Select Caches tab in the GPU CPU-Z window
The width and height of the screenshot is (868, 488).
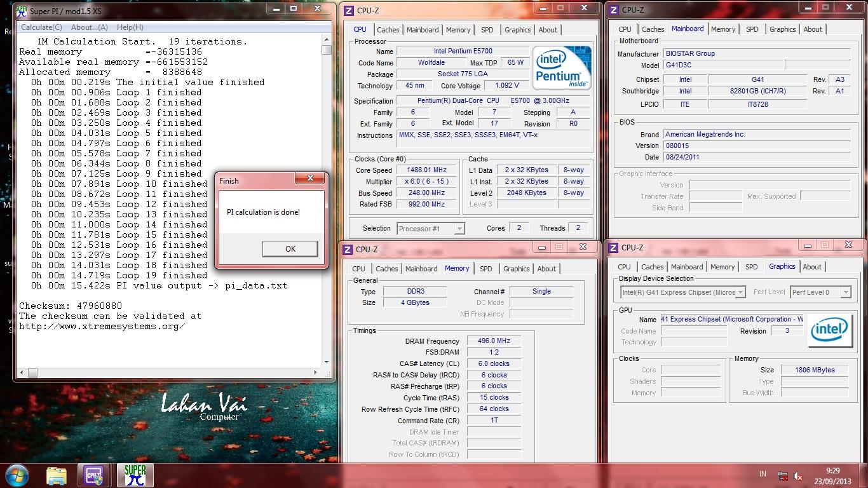(x=652, y=267)
